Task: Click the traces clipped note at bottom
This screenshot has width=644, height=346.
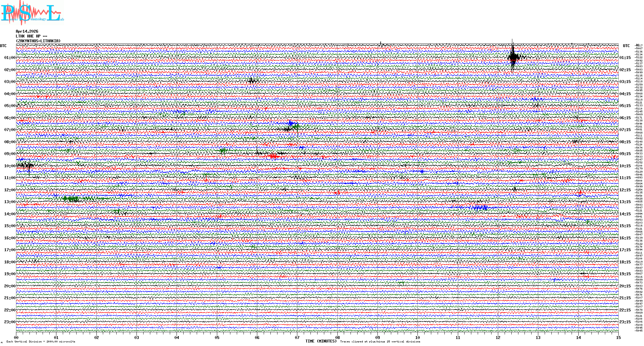Action: pos(380,342)
